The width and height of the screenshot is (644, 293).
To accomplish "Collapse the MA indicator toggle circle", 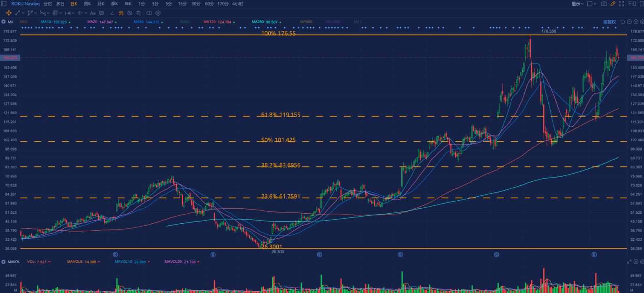I will [x=4, y=22].
